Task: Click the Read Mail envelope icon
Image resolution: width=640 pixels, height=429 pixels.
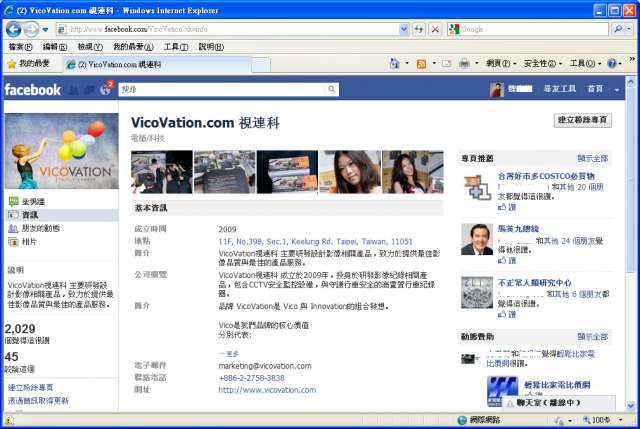Action: [447, 64]
